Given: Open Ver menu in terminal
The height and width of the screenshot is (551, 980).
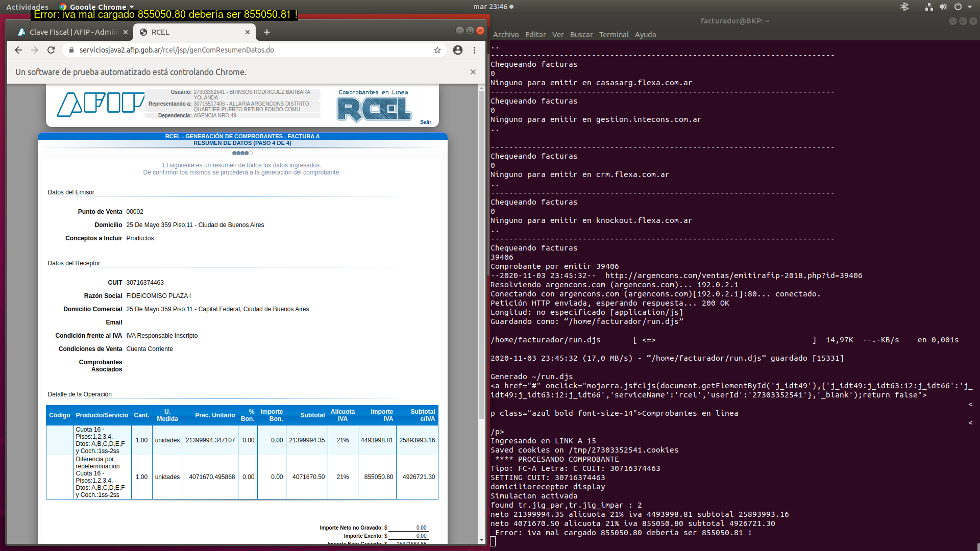Looking at the screenshot, I should pos(558,35).
